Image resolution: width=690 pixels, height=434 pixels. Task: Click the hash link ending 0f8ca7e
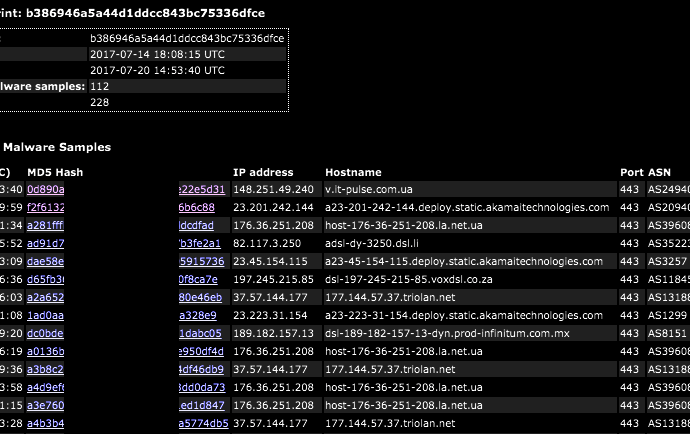198,280
